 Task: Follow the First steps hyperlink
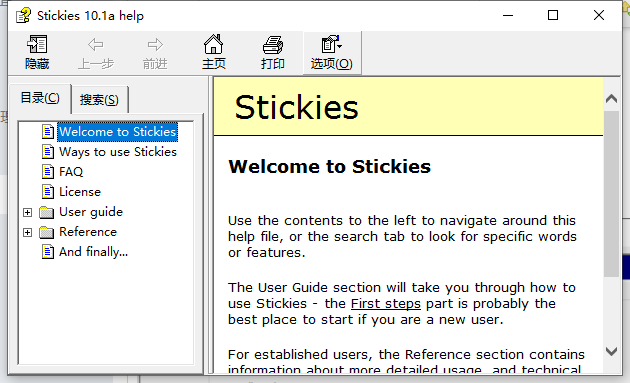(x=386, y=303)
